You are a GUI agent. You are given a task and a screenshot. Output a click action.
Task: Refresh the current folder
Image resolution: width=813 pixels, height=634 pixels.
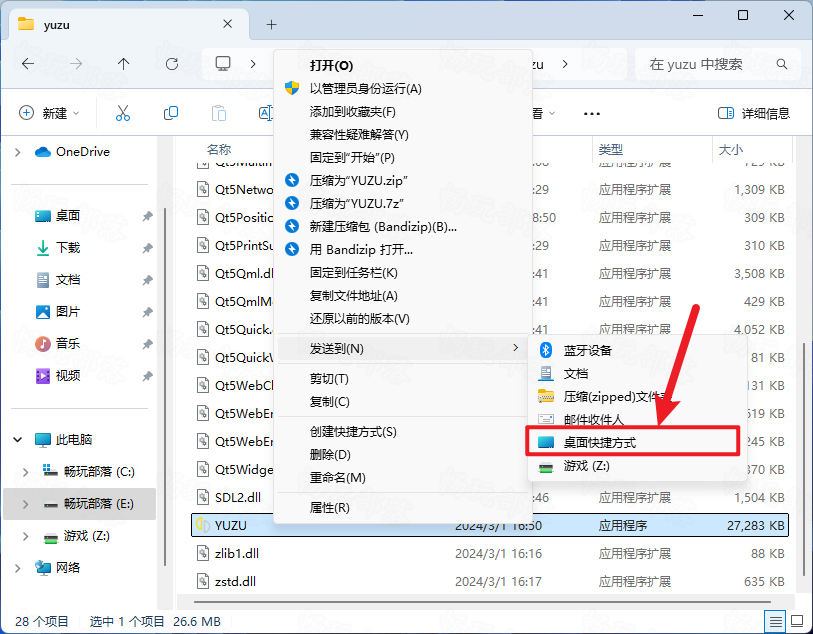click(x=172, y=64)
